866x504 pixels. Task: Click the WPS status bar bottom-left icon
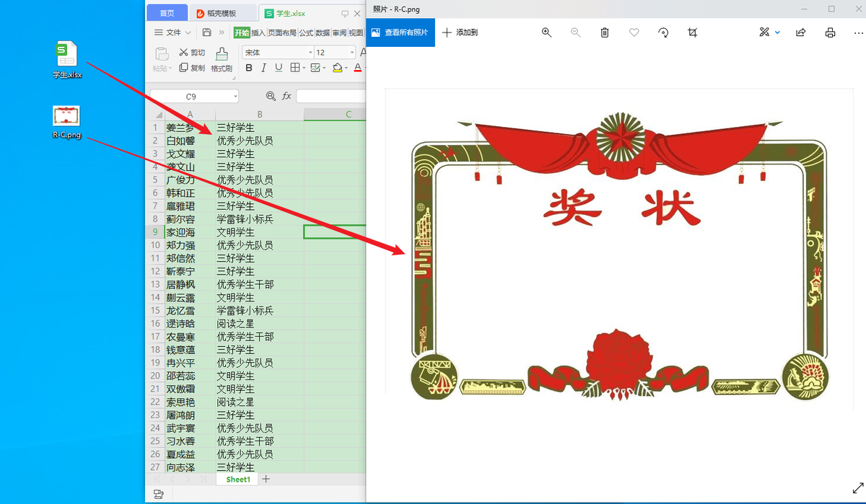click(158, 494)
